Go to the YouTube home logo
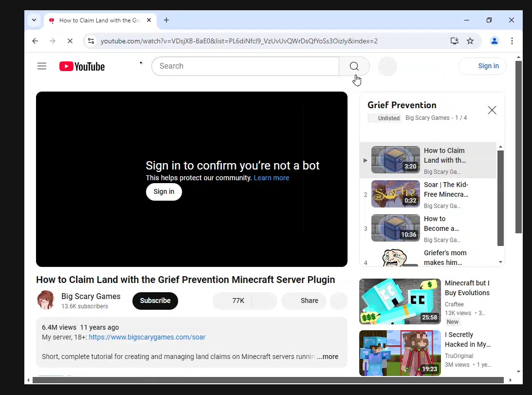Image resolution: width=532 pixels, height=395 pixels. tap(82, 66)
